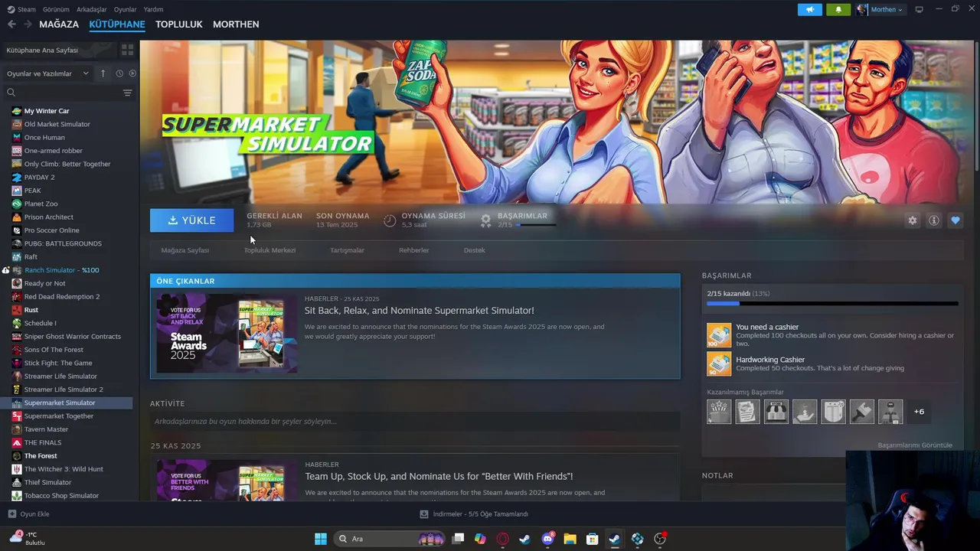Open the Steam menu
The image size is (980, 551).
(x=21, y=9)
